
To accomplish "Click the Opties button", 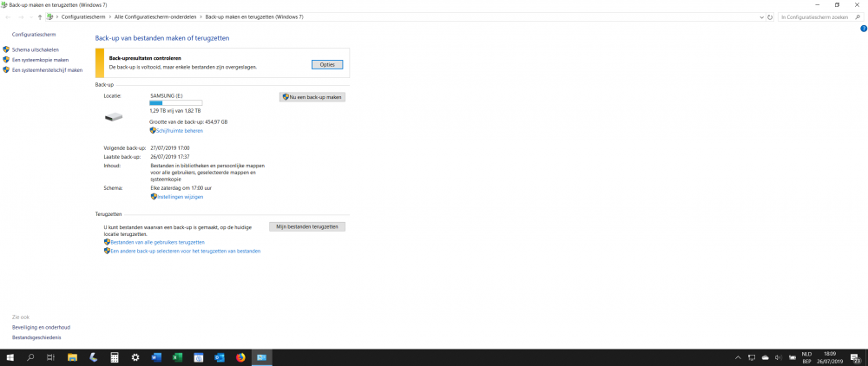I will [327, 65].
